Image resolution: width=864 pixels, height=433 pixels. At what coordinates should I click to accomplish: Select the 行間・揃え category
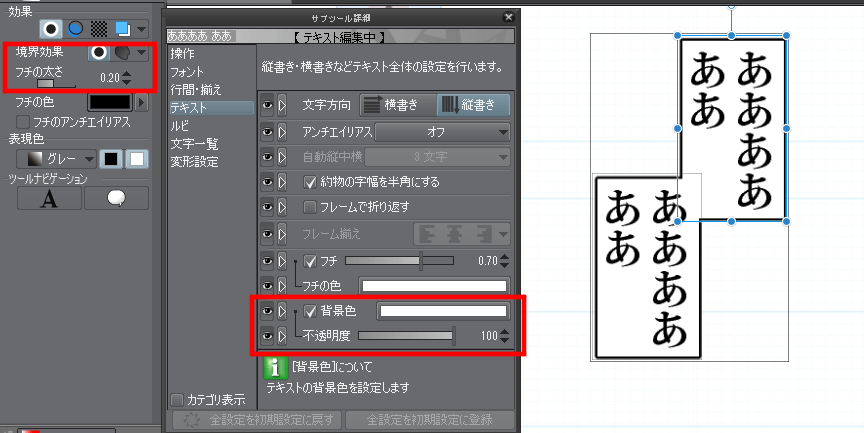point(195,89)
